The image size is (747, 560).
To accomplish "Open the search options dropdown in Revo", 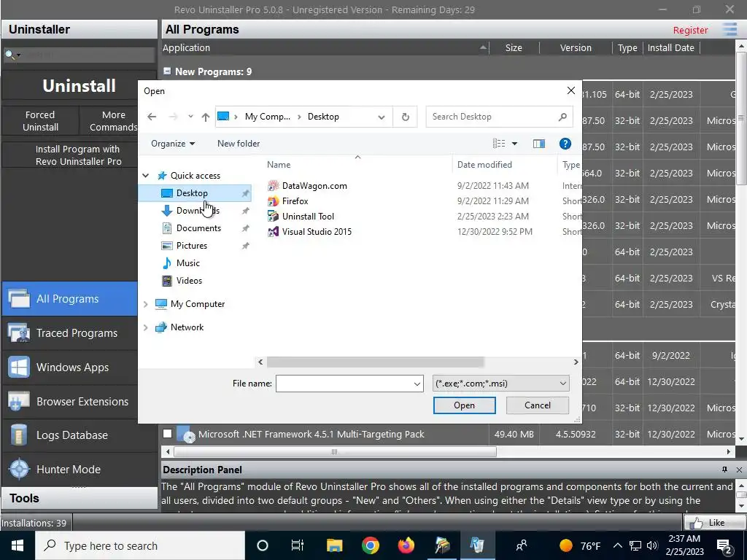I will (x=18, y=55).
